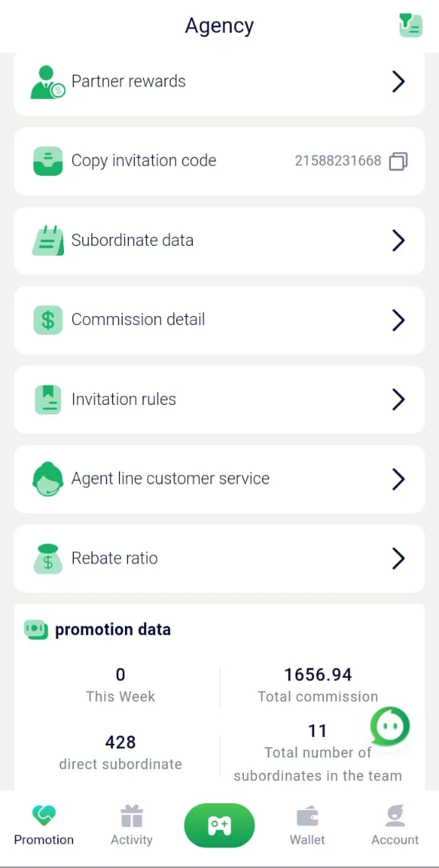The image size is (439, 868).
Task: Open Rebate ratio via its chevron
Action: point(398,559)
